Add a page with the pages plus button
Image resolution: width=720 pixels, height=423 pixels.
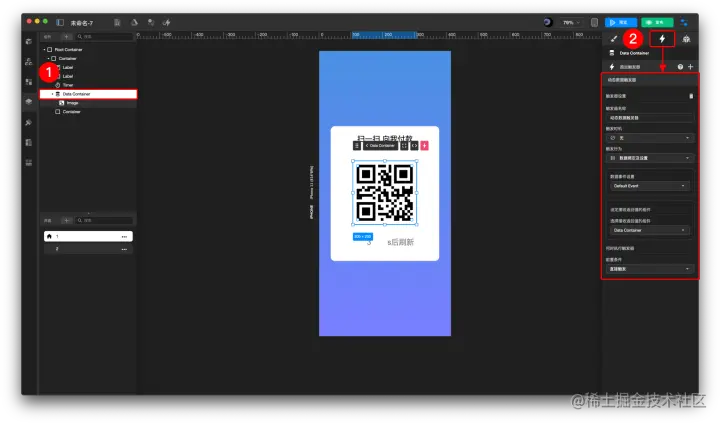[x=67, y=220]
